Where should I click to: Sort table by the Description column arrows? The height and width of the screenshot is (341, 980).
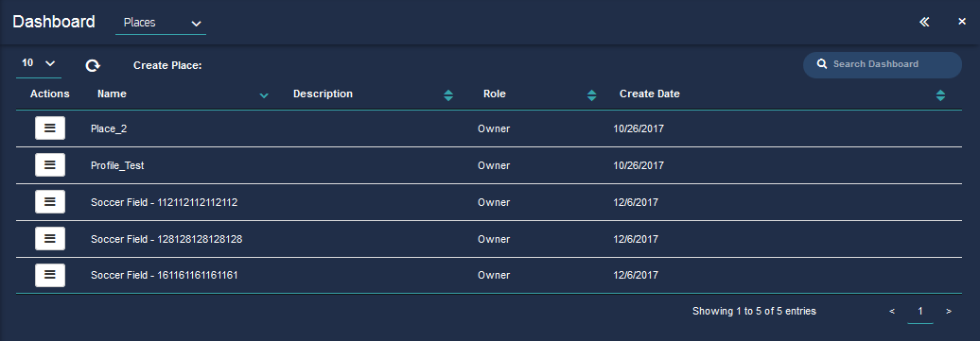tap(448, 95)
